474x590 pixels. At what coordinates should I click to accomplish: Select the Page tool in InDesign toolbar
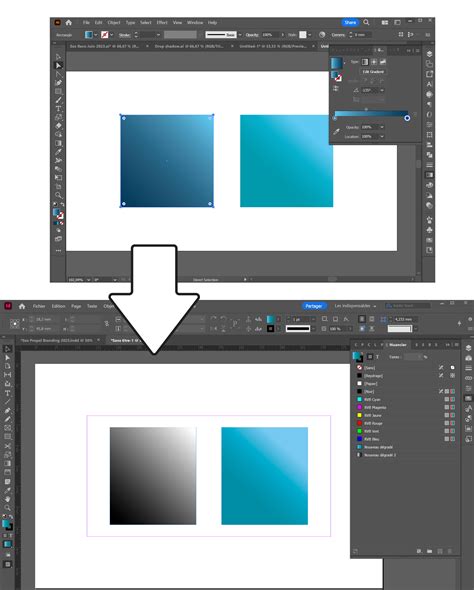click(x=7, y=366)
